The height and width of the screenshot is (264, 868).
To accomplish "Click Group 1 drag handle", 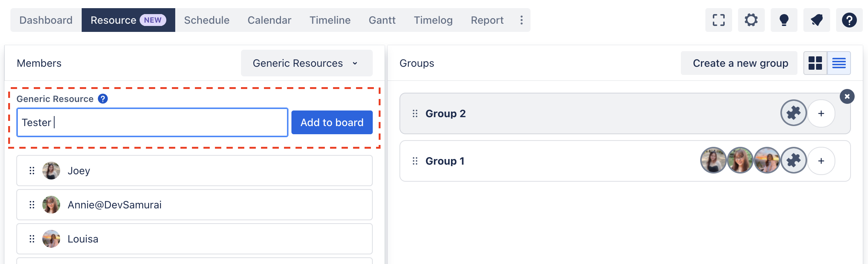I will click(x=415, y=161).
